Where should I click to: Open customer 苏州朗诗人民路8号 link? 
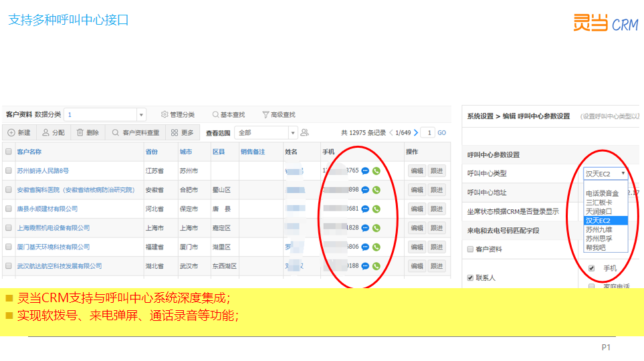pos(43,170)
